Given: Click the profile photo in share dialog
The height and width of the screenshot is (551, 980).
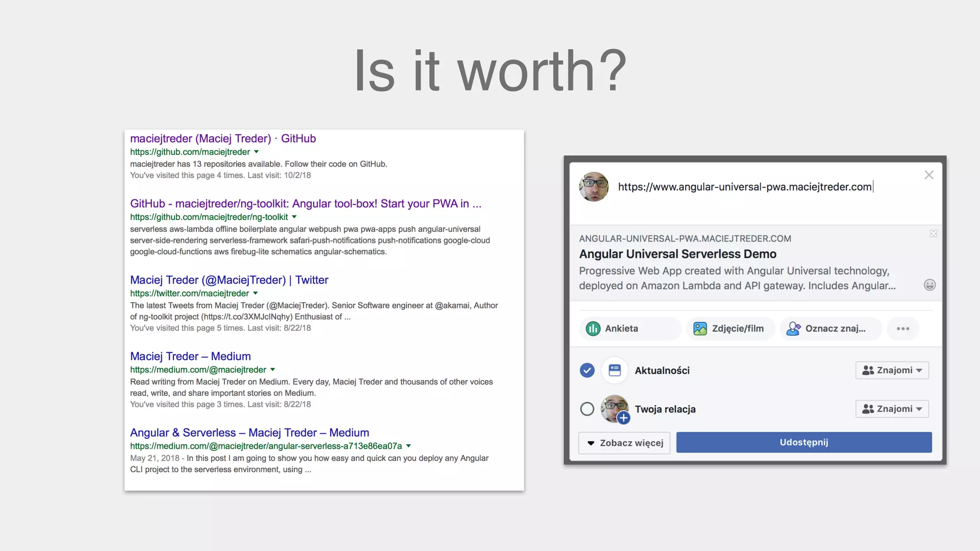Looking at the screenshot, I should click(x=594, y=187).
